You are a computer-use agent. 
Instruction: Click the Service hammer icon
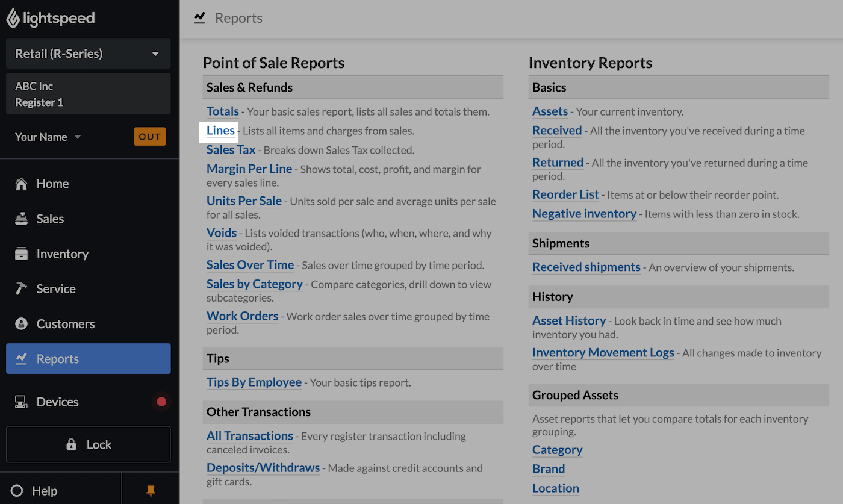(21, 288)
